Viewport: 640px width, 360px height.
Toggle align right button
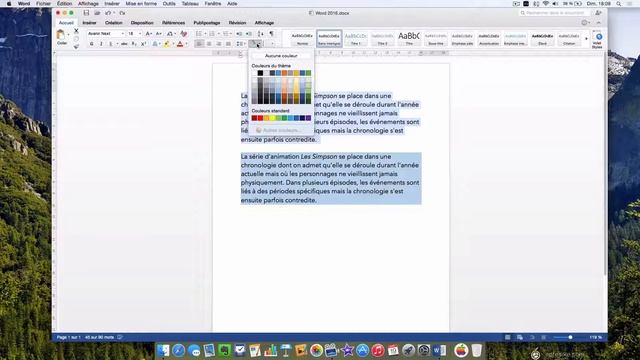tap(219, 44)
